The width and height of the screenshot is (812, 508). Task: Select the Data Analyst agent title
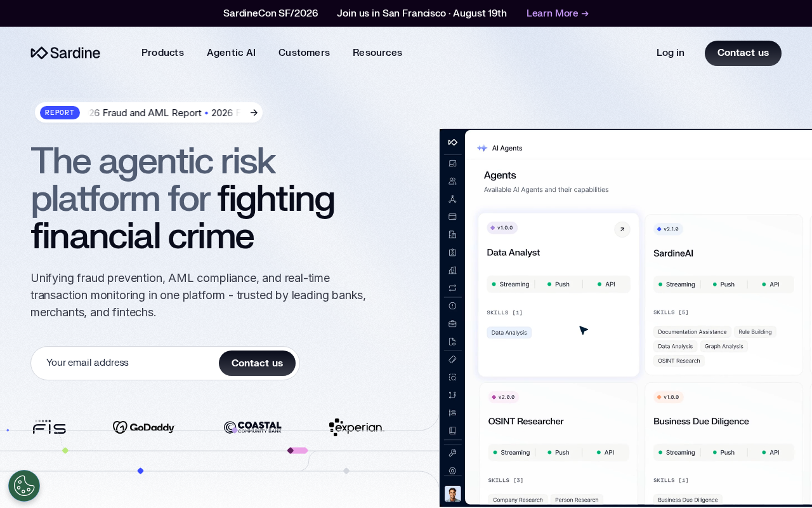(x=513, y=253)
